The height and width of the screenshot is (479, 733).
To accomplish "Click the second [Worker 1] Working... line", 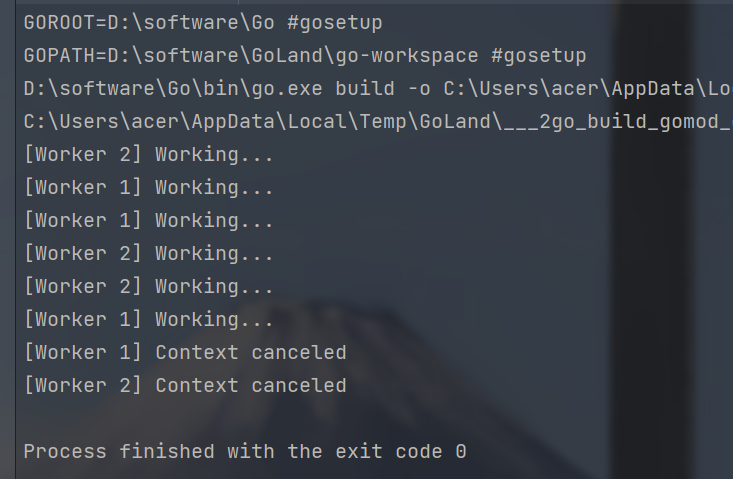I will (148, 220).
